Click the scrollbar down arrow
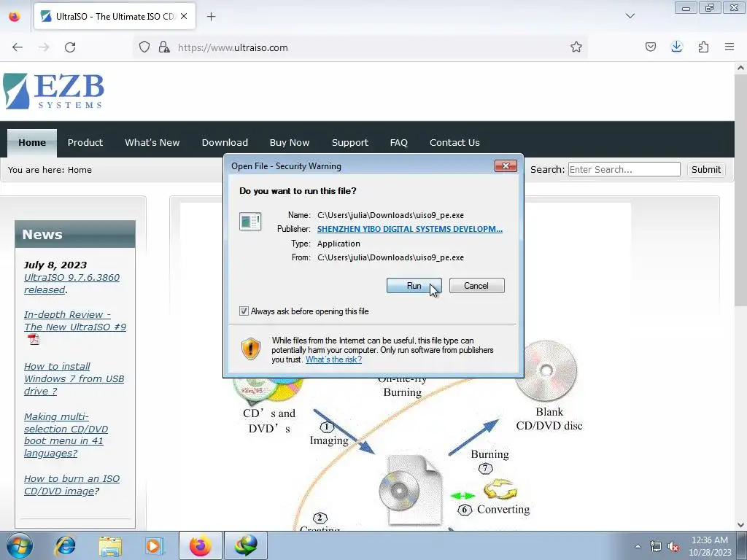Image resolution: width=747 pixels, height=560 pixels. pyautogui.click(x=740, y=525)
